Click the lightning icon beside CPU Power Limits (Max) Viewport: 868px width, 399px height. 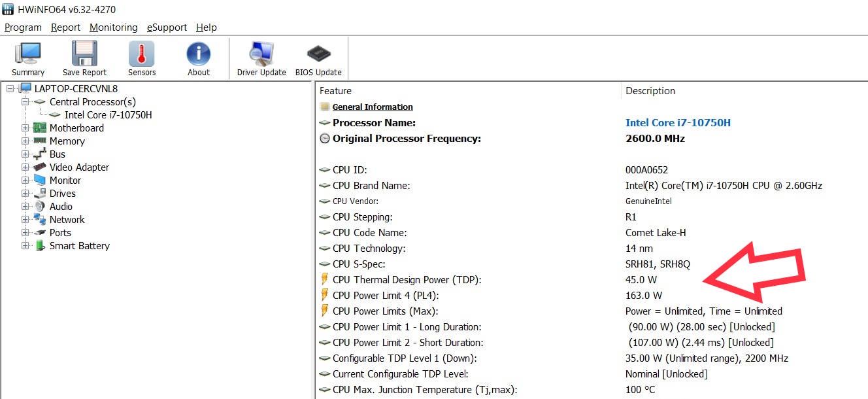point(325,311)
